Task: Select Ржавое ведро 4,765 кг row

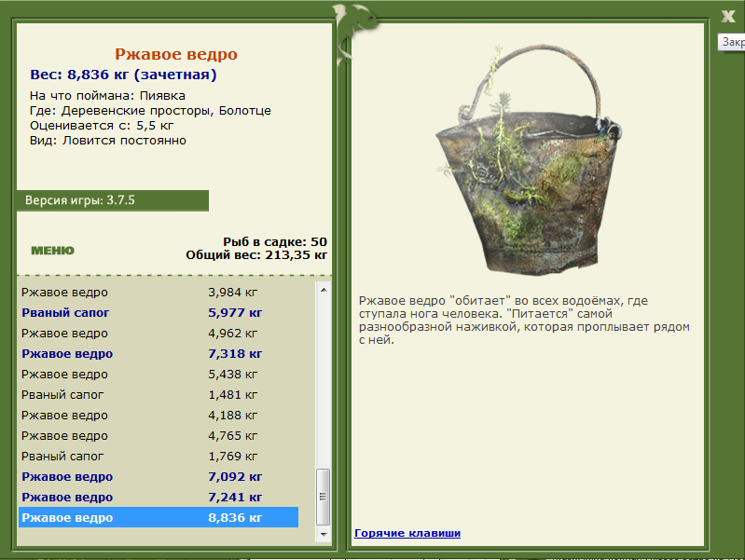Action: 159,435
